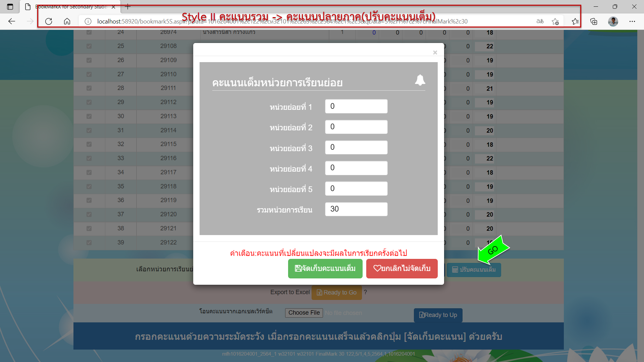The width and height of the screenshot is (644, 362).
Task: Toggle checkbox for row 25
Action: [89, 46]
